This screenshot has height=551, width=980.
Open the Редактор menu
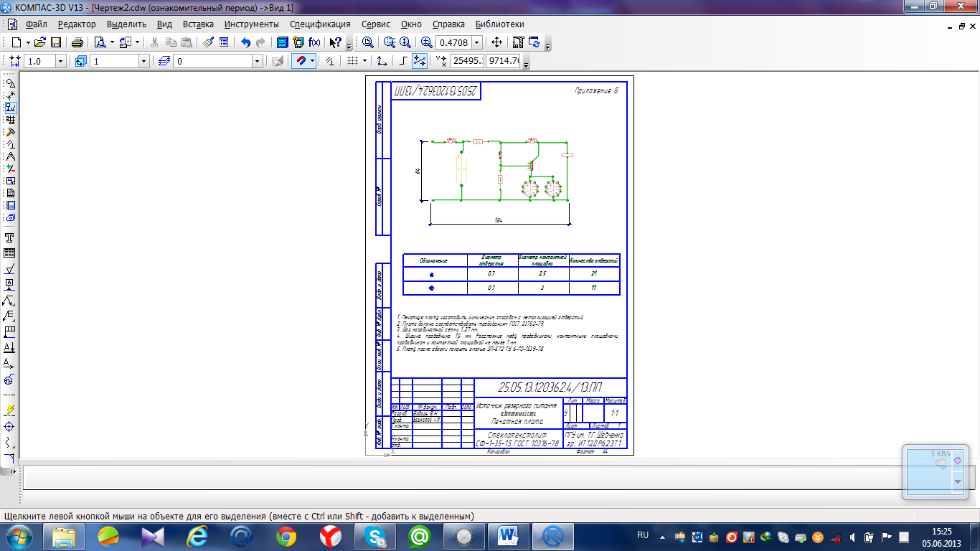pos(77,24)
